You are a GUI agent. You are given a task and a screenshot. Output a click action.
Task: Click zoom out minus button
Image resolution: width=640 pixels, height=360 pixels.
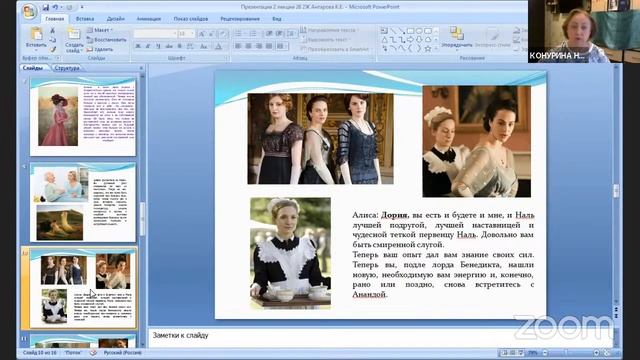coord(544,352)
